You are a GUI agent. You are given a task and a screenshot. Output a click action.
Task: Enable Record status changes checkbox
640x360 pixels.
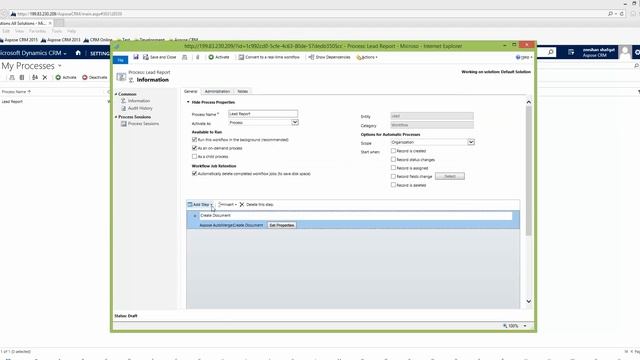[393, 159]
